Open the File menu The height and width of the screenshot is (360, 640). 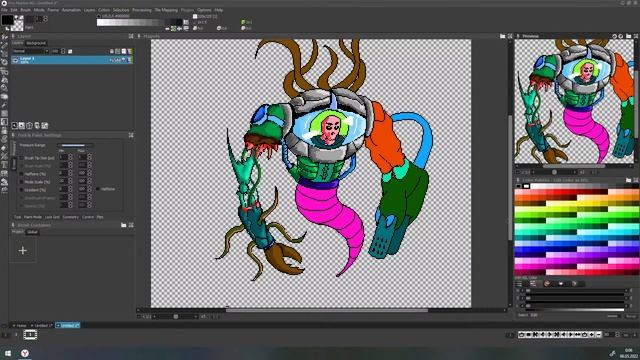[4, 10]
